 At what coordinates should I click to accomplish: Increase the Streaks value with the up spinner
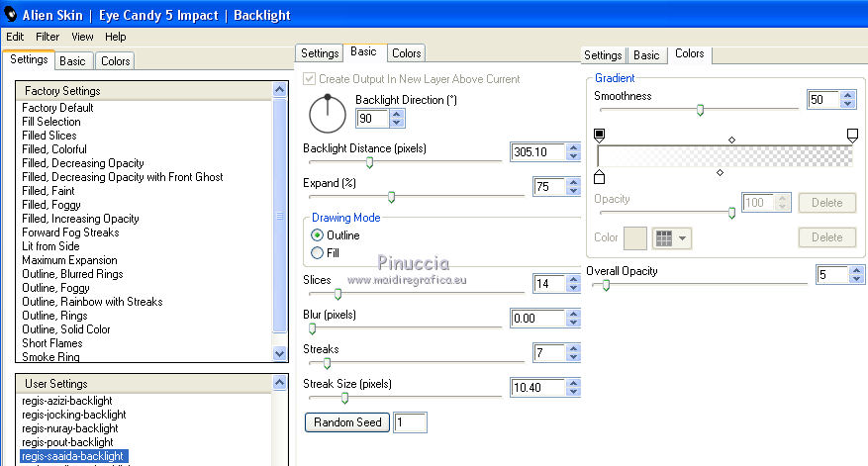click(x=573, y=348)
